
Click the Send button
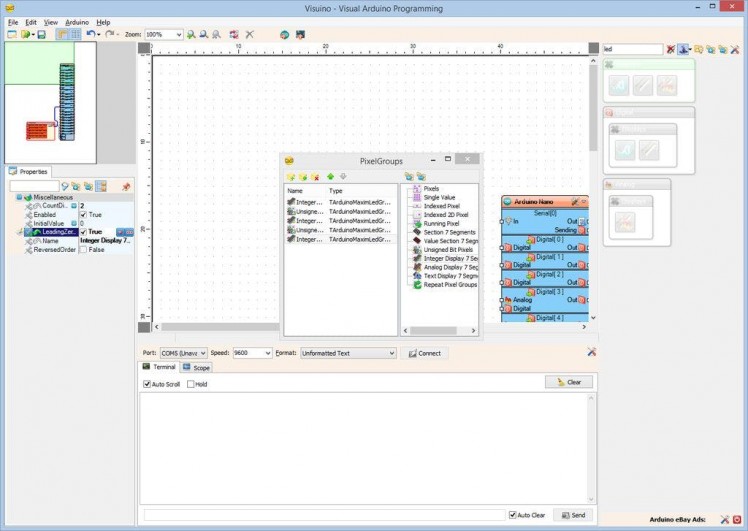tap(573, 515)
